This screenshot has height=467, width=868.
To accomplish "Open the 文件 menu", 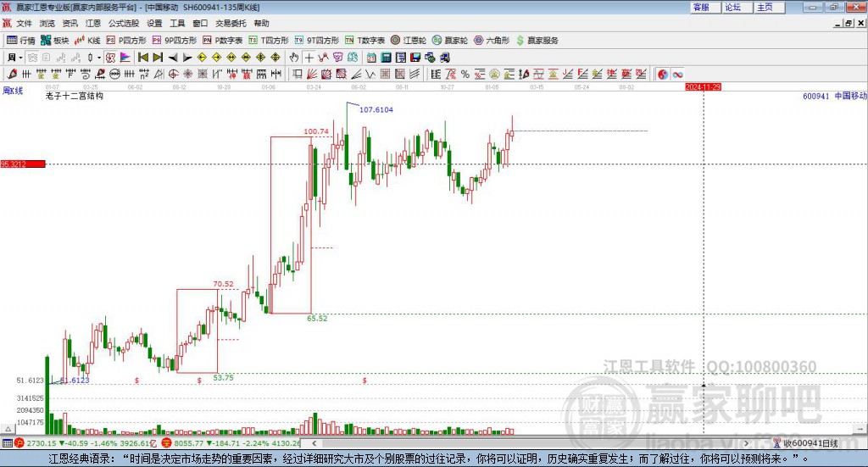I will coord(25,23).
